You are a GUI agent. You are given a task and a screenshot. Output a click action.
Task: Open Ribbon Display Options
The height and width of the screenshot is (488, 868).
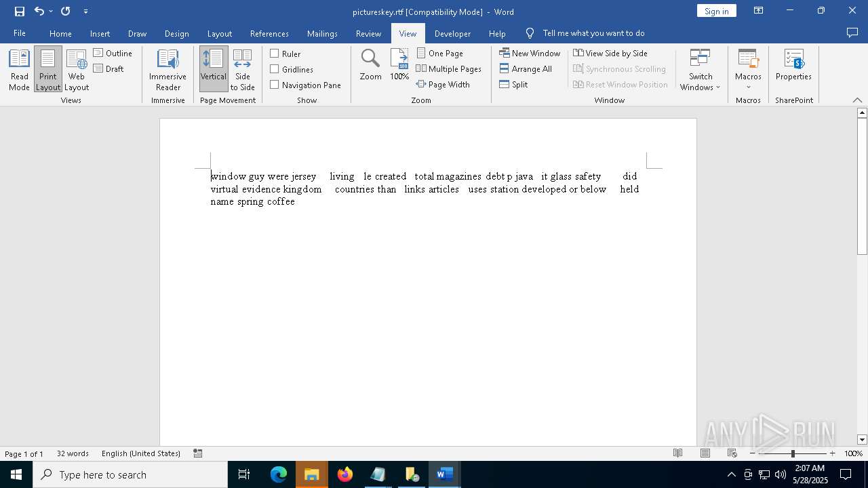759,11
